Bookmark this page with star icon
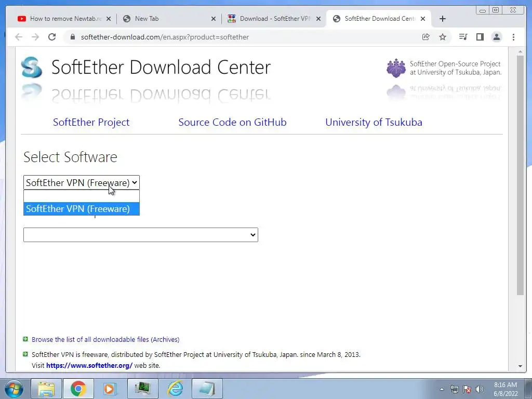This screenshot has width=532, height=399. tap(443, 37)
